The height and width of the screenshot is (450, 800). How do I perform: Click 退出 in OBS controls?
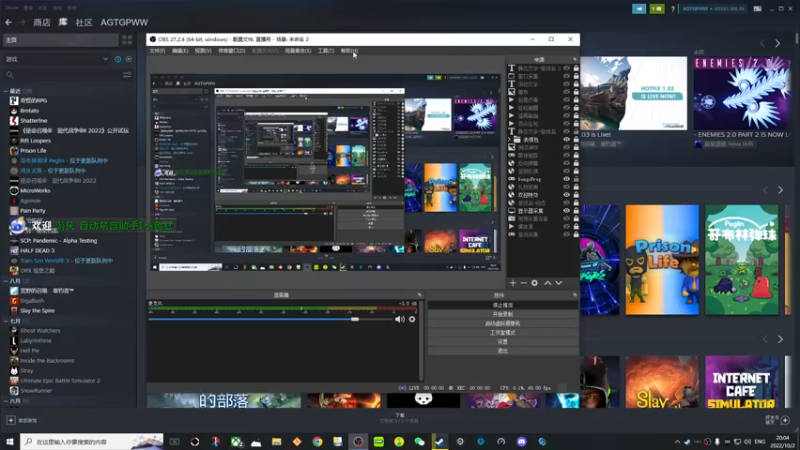[x=503, y=351]
